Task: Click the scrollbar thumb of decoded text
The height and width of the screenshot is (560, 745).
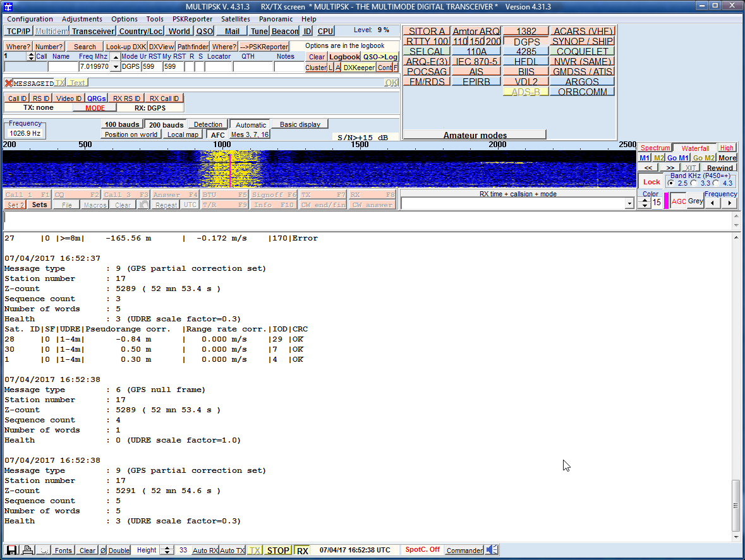Action: point(736,505)
